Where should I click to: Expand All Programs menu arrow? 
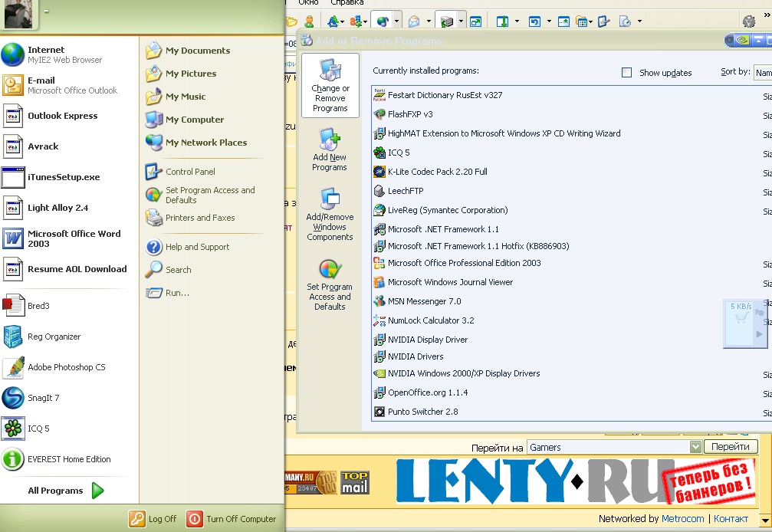point(97,491)
